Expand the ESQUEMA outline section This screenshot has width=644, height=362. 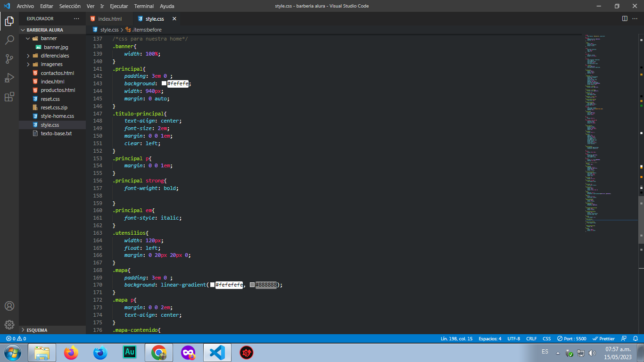click(x=52, y=330)
